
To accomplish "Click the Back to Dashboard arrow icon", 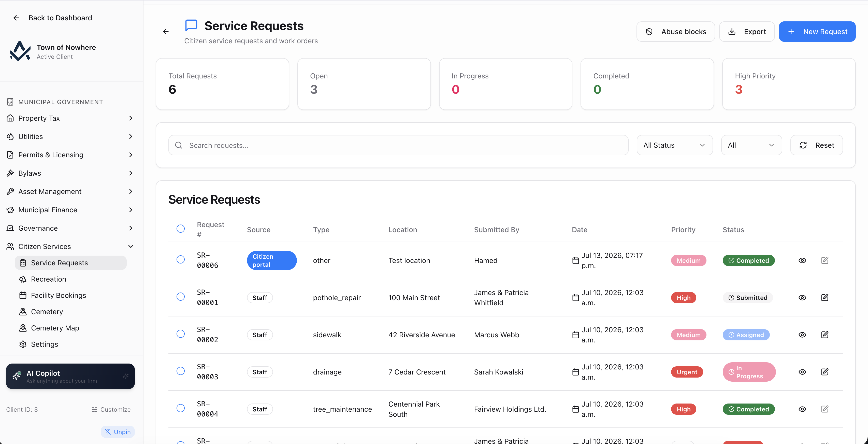I will click(x=16, y=18).
